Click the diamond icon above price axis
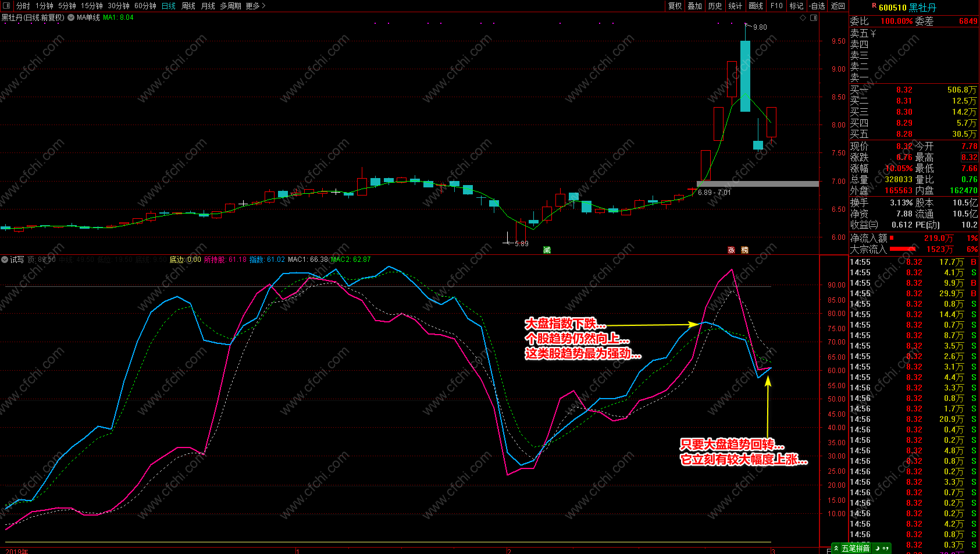The width and height of the screenshot is (980, 554). [803, 17]
